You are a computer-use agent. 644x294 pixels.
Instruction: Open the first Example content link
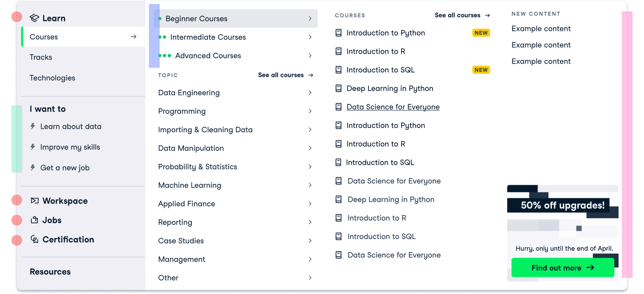(x=541, y=29)
